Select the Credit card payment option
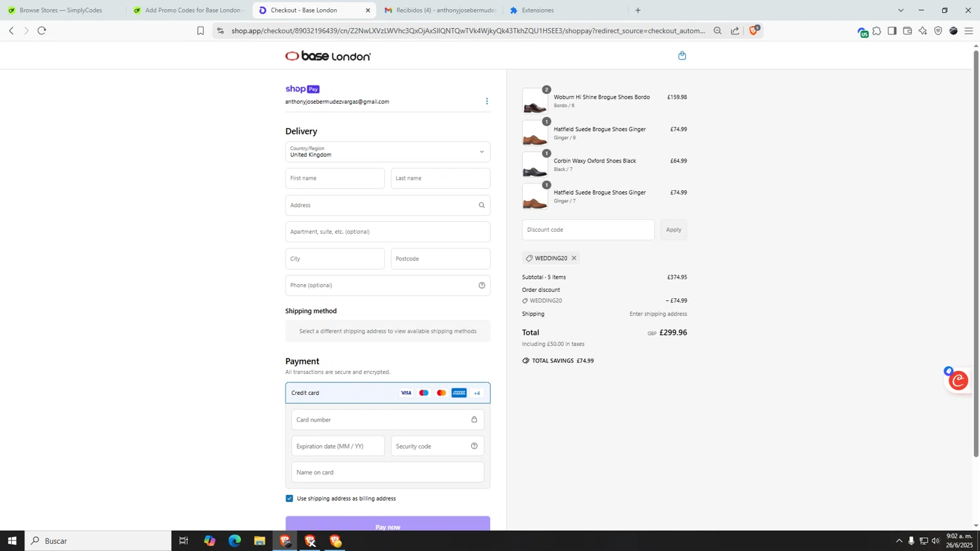This screenshot has height=551, width=980. tap(387, 393)
